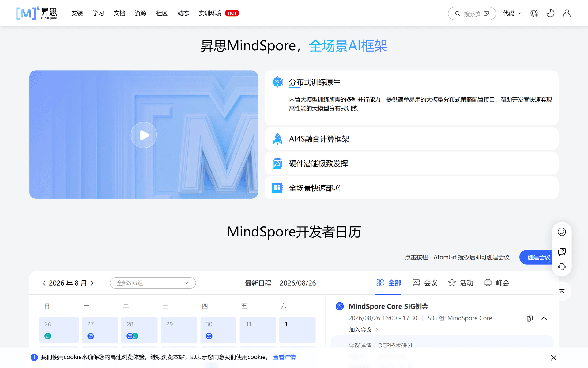The height and width of the screenshot is (368, 588).
Task: Select the 峰会 tab
Action: (x=496, y=283)
